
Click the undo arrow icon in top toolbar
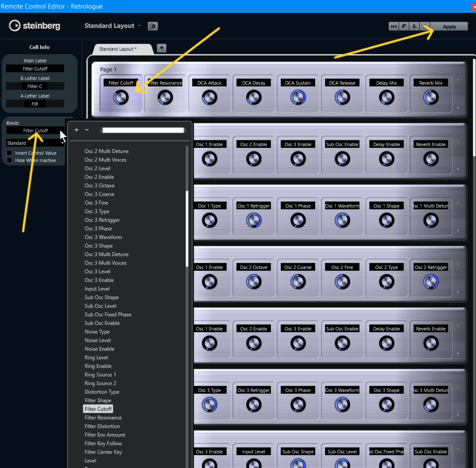404,26
